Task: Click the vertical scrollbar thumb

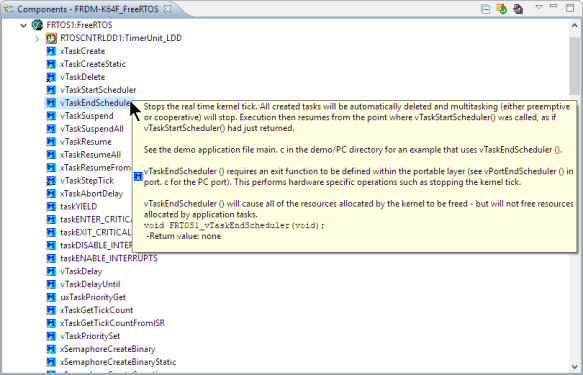Action: coord(574,66)
